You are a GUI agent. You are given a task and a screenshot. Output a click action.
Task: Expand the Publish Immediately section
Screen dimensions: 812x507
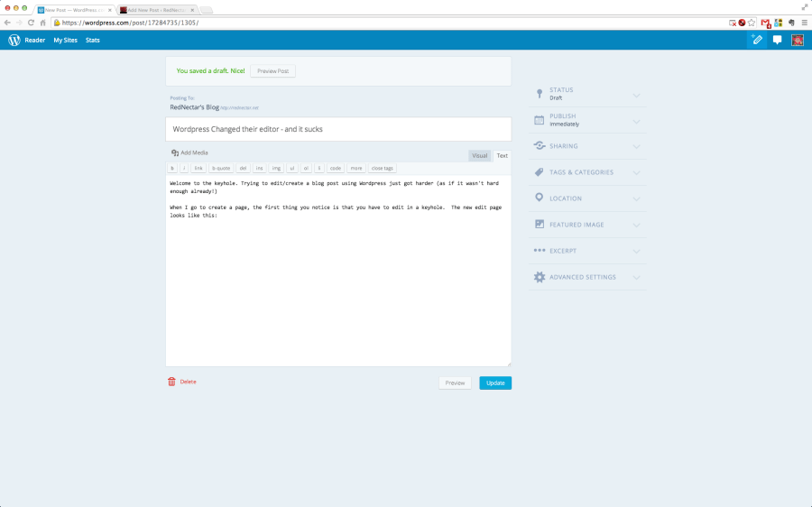(586, 120)
